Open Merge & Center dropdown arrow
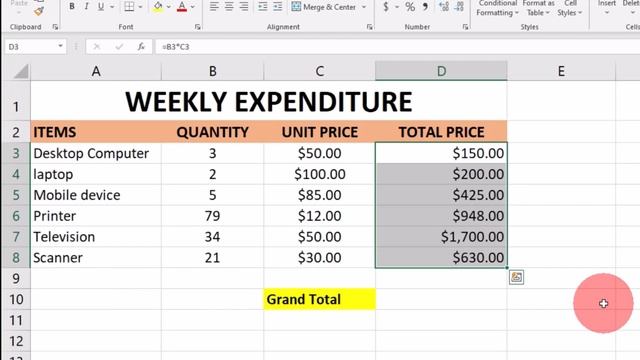 coord(364,7)
